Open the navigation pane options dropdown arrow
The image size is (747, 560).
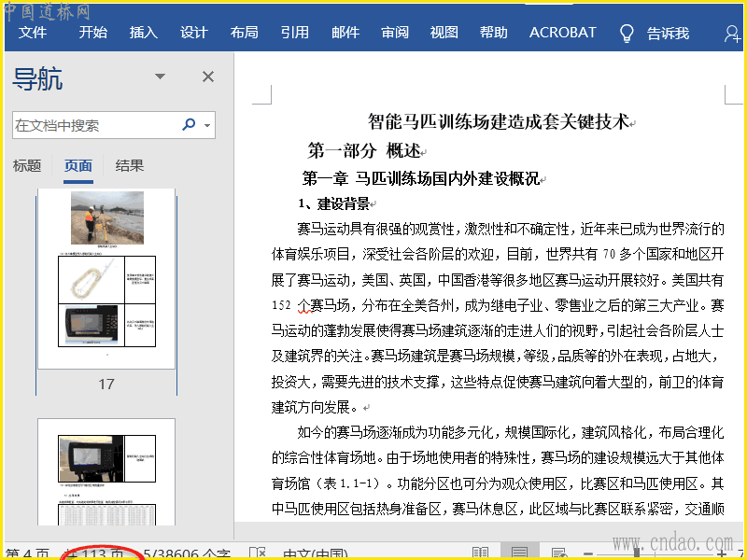[x=160, y=77]
